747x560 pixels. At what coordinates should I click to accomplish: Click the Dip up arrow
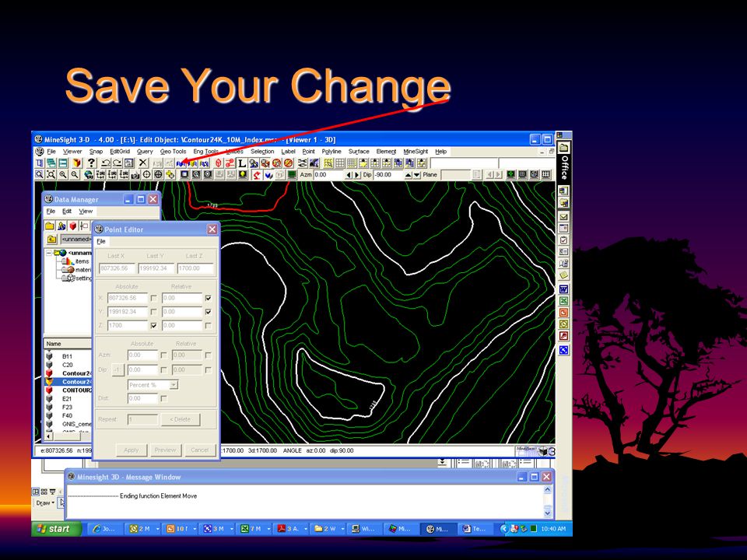coord(409,175)
